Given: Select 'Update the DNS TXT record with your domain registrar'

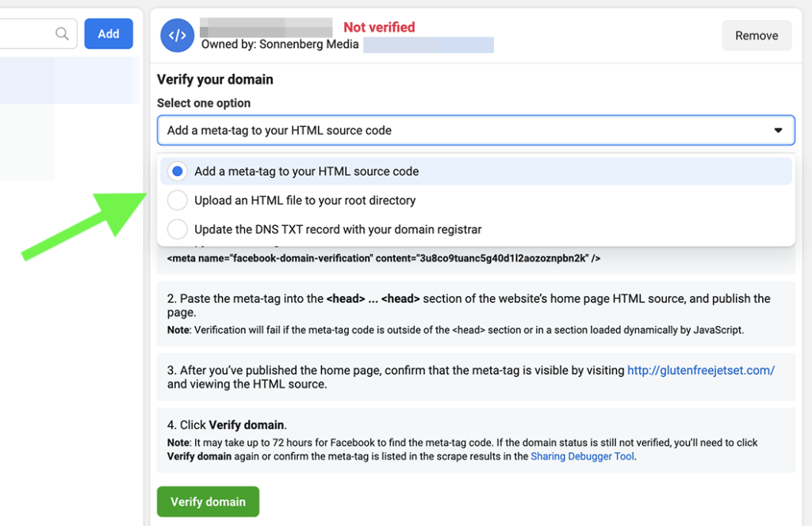Looking at the screenshot, I should [x=176, y=230].
